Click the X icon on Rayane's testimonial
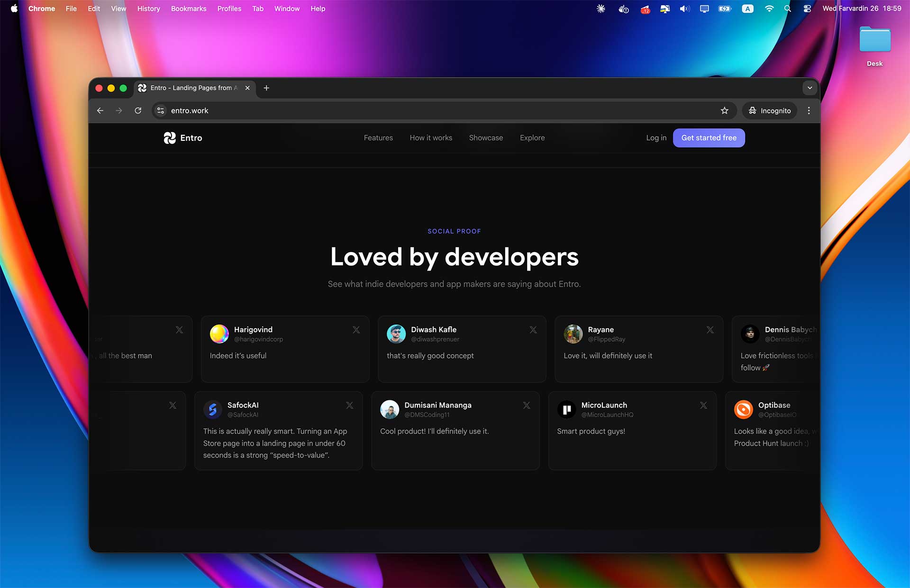The image size is (910, 588). click(710, 330)
